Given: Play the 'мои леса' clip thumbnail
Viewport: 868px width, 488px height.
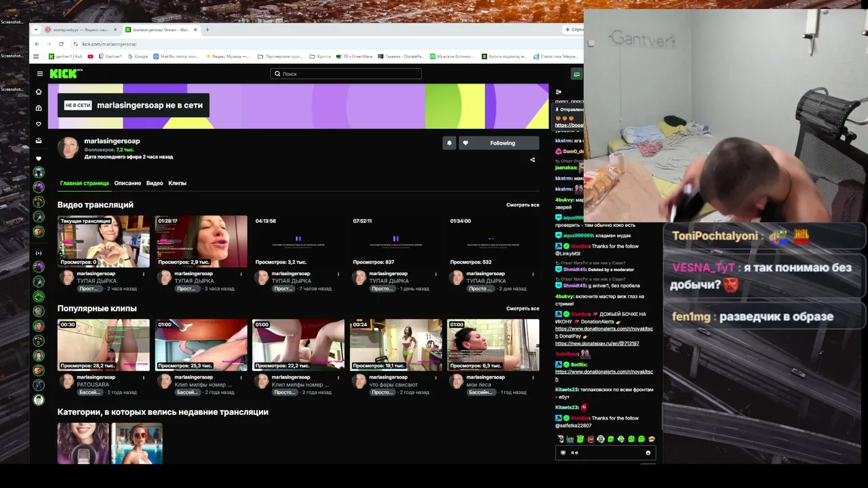Looking at the screenshot, I should click(493, 345).
